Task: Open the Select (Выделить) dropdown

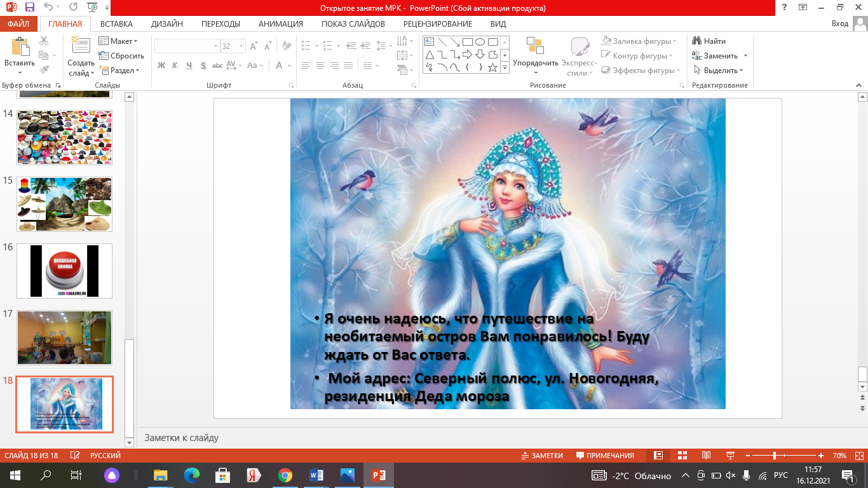Action: (719, 71)
